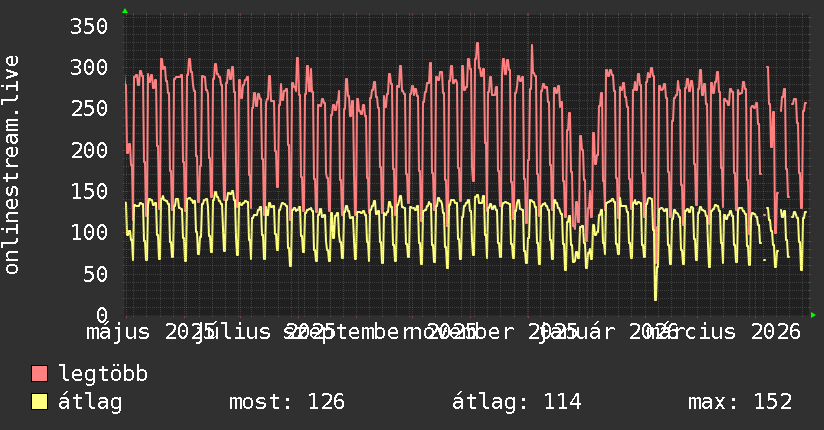Click the green arrow atop the y-axis
824x430 pixels.
(x=125, y=11)
